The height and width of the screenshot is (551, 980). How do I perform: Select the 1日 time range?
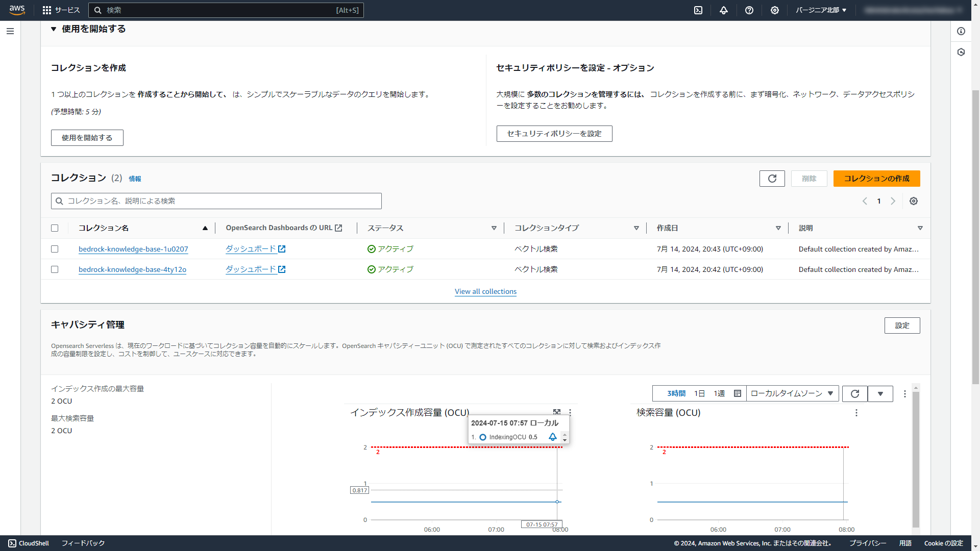[699, 393]
